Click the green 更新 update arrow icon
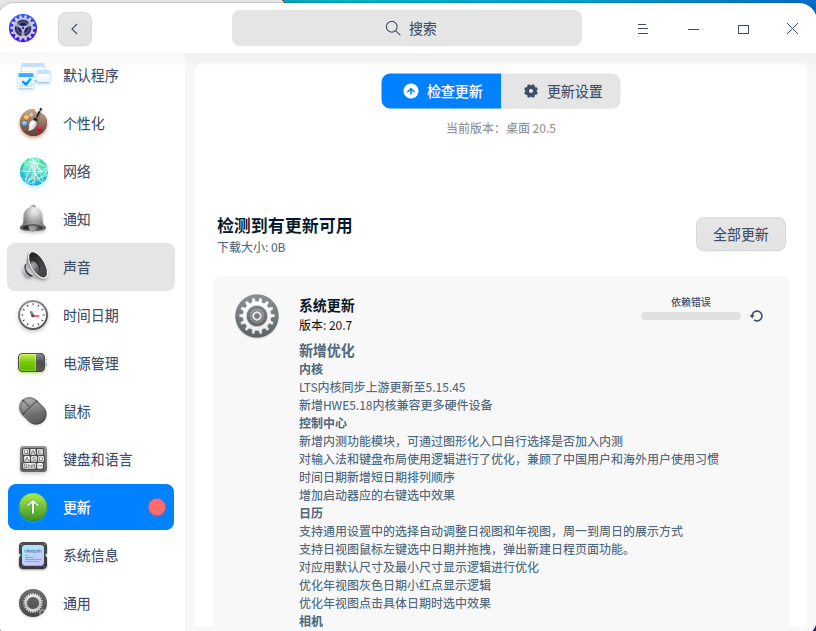 pos(33,507)
